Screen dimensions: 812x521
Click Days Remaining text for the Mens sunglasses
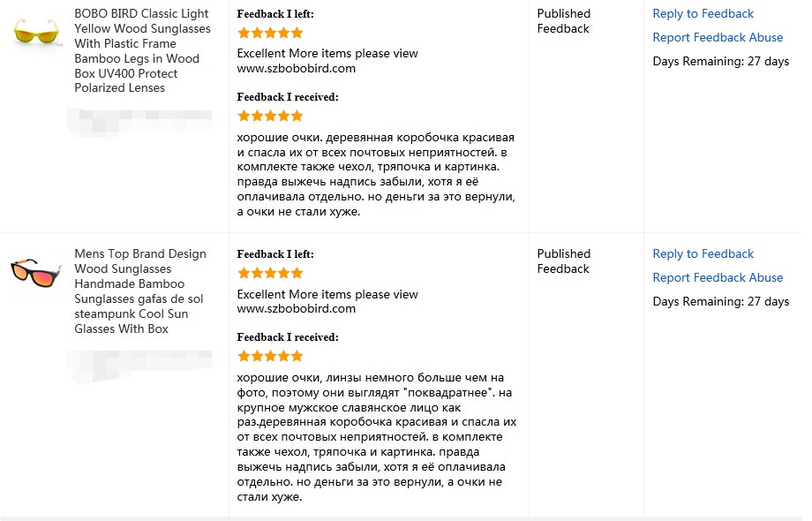click(x=720, y=301)
